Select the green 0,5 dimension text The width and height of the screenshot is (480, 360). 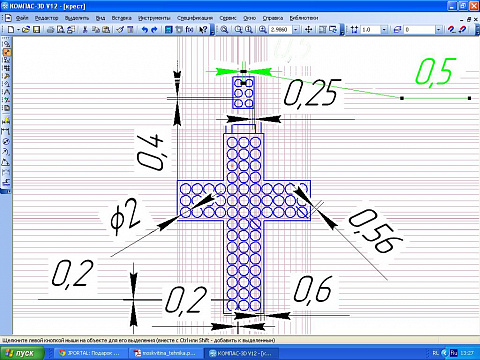coord(435,72)
